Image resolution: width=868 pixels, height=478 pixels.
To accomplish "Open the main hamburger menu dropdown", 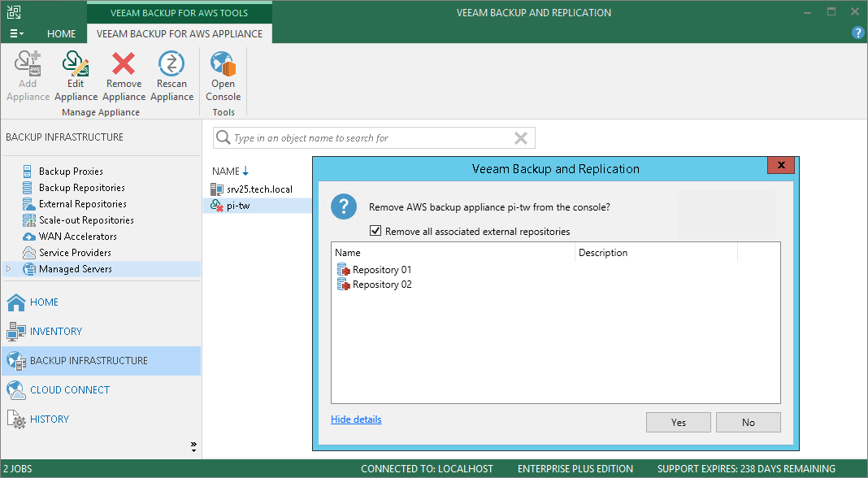I will pos(16,34).
